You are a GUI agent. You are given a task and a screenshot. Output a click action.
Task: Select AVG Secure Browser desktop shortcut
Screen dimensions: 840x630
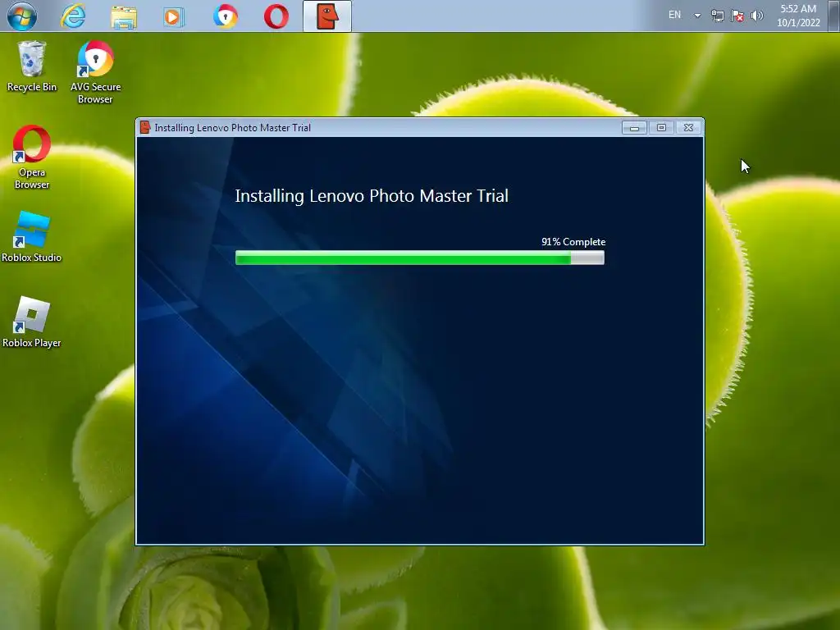pyautogui.click(x=95, y=72)
